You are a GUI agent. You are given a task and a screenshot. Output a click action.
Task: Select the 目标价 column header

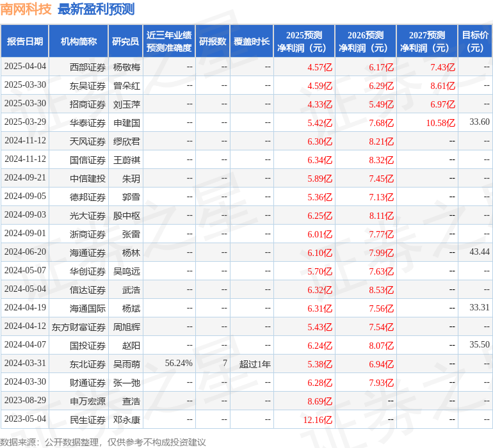[x=475, y=42]
